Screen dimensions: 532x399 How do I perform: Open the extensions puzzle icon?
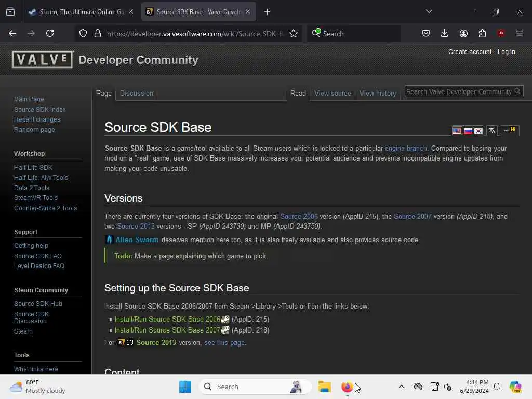tap(482, 33)
